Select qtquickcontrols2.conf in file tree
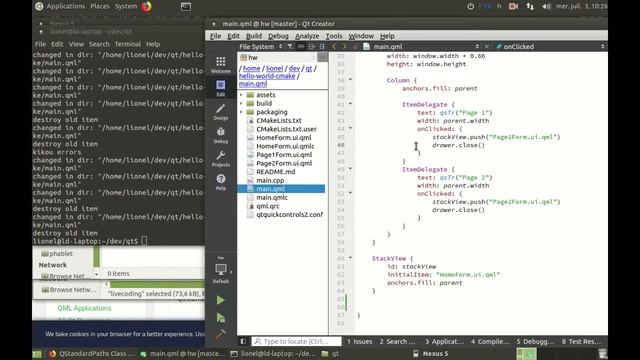The image size is (640, 360). pos(289,214)
